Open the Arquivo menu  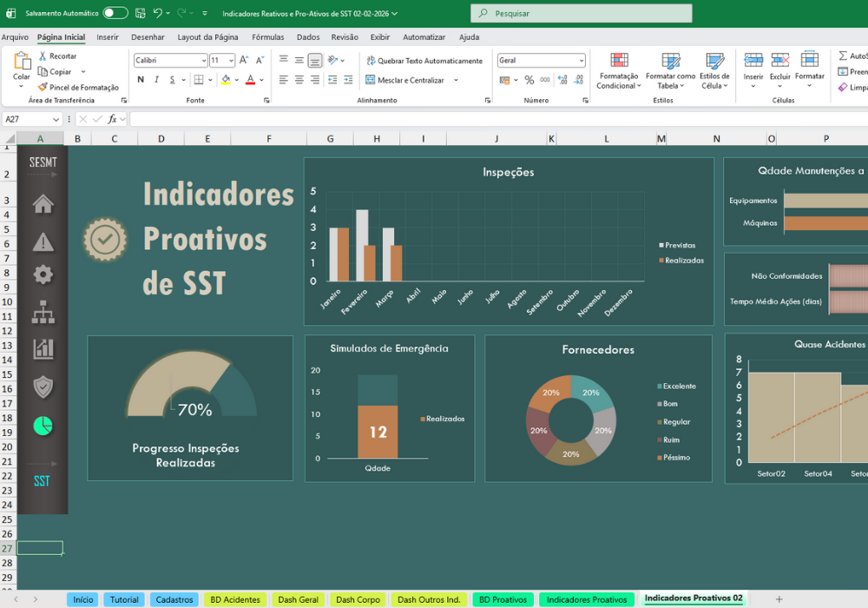tap(15, 37)
